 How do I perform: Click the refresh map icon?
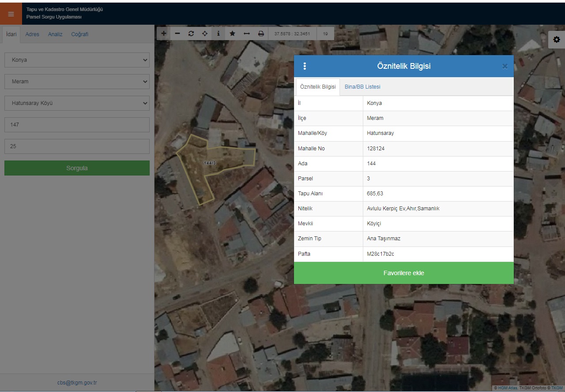tap(191, 34)
